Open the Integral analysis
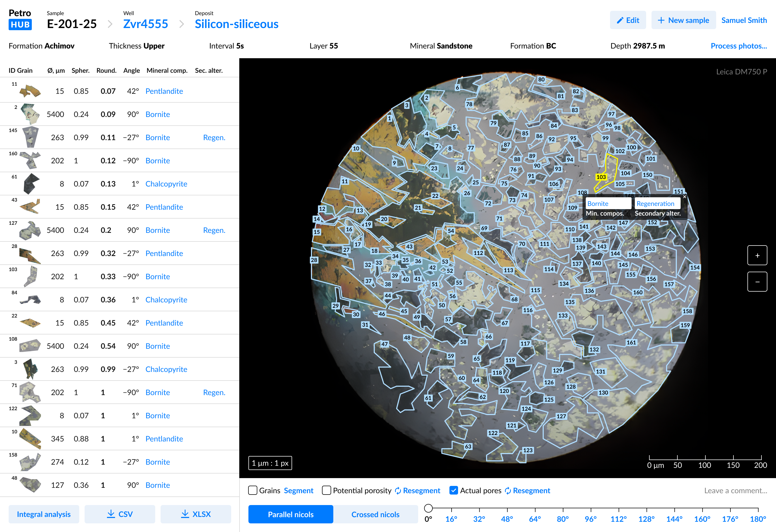The image size is (776, 532). (x=44, y=514)
